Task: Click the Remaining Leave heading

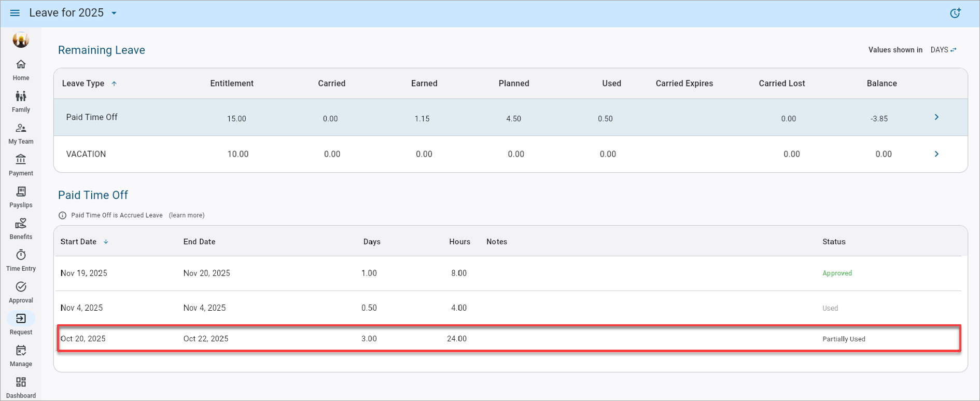Action: click(x=102, y=50)
